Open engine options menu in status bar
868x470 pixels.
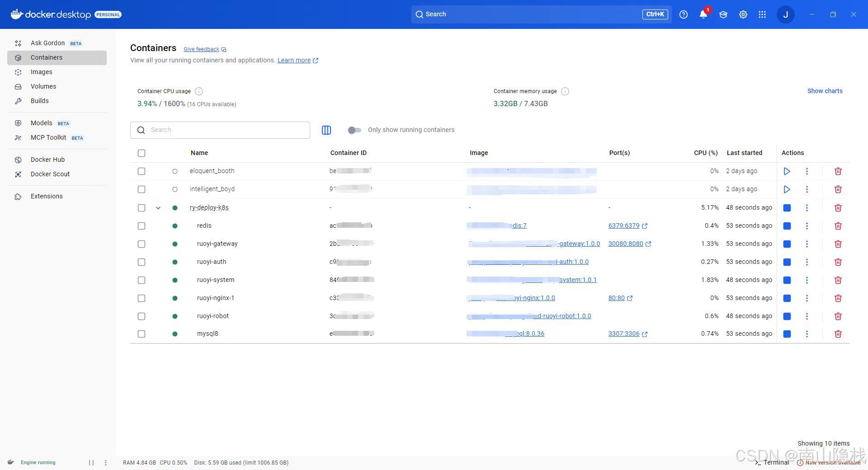(106, 463)
